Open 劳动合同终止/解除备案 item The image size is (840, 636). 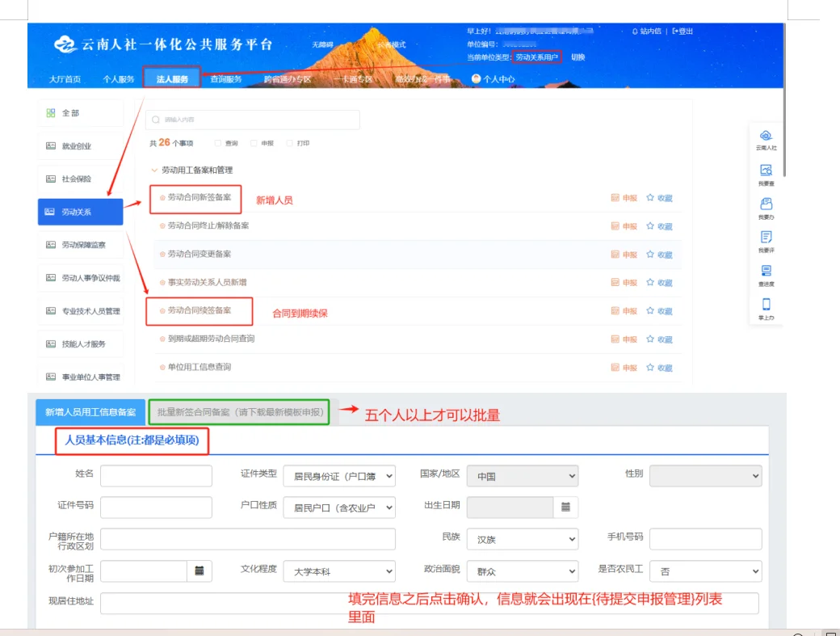[x=208, y=225]
